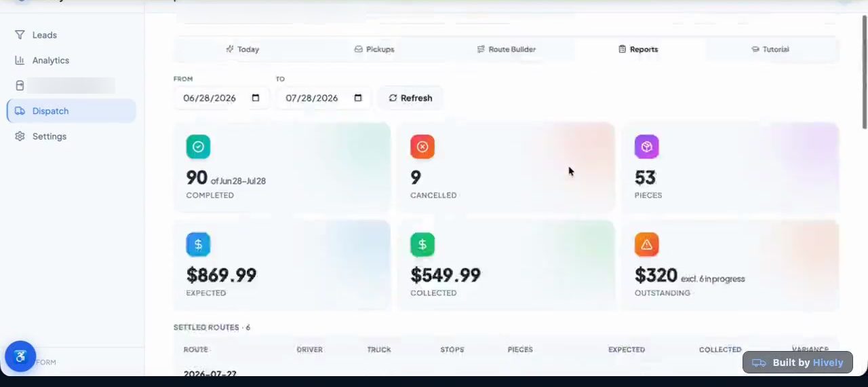
Task: Click the Refresh button
Action: click(x=410, y=98)
